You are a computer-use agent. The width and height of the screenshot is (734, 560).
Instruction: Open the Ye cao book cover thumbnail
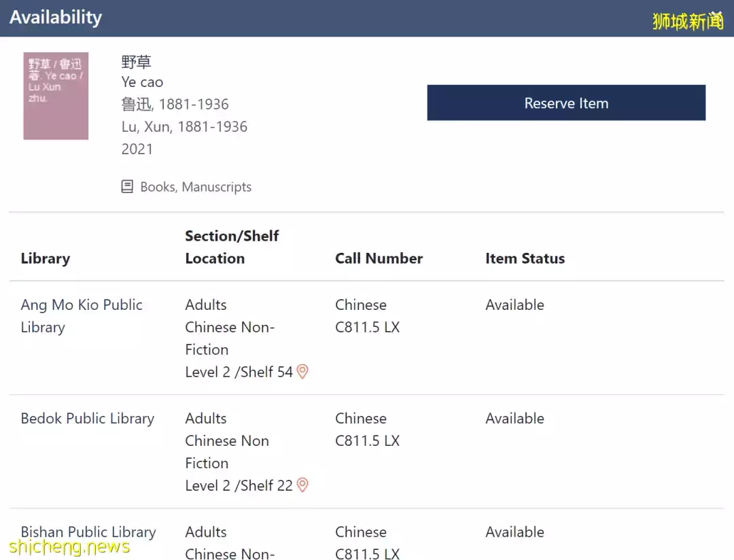click(56, 96)
